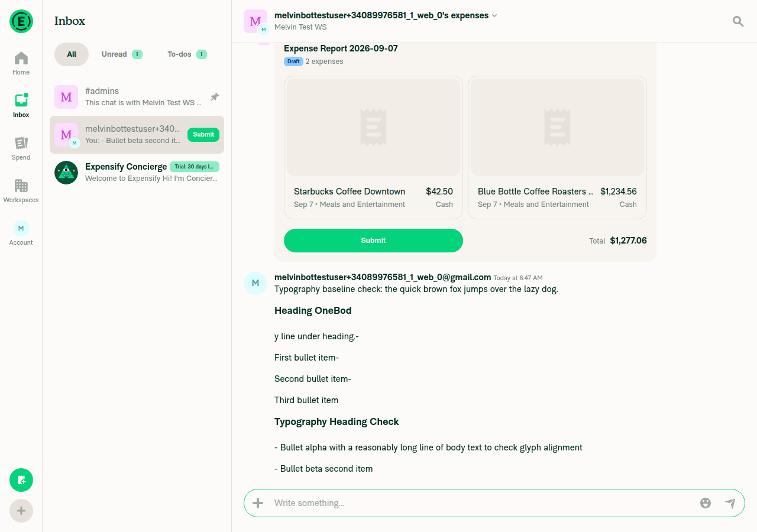
Task: Click the Total $1,277.06 value
Action: point(628,241)
